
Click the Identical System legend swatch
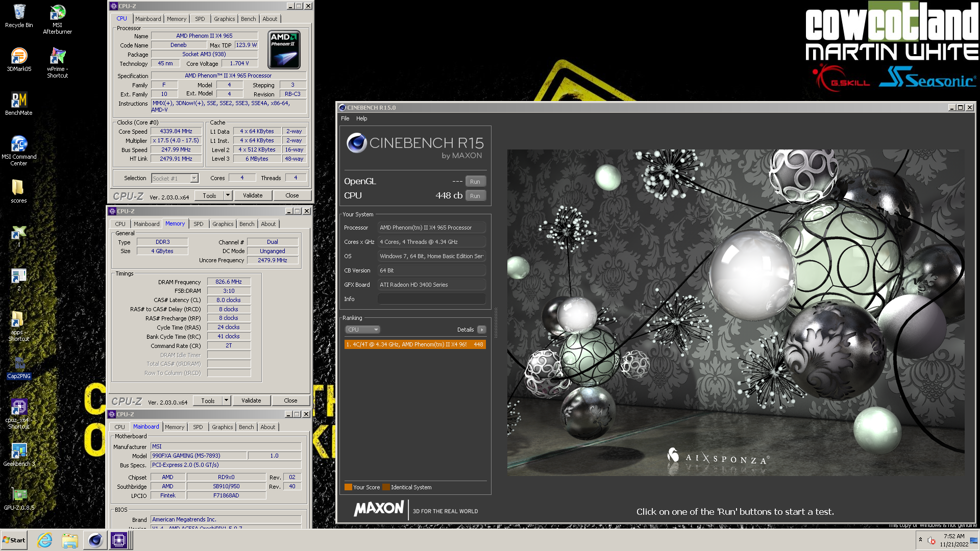click(x=386, y=487)
